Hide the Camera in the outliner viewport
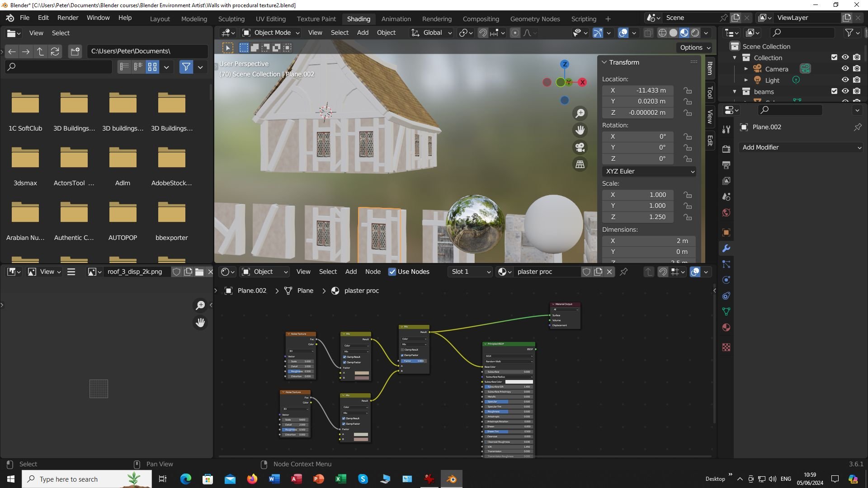 click(845, 69)
